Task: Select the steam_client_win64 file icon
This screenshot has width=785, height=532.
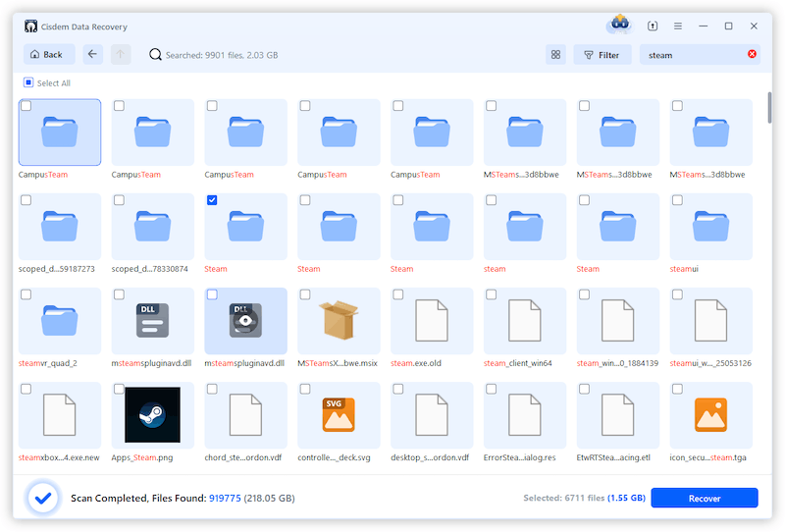Action: pyautogui.click(x=525, y=321)
